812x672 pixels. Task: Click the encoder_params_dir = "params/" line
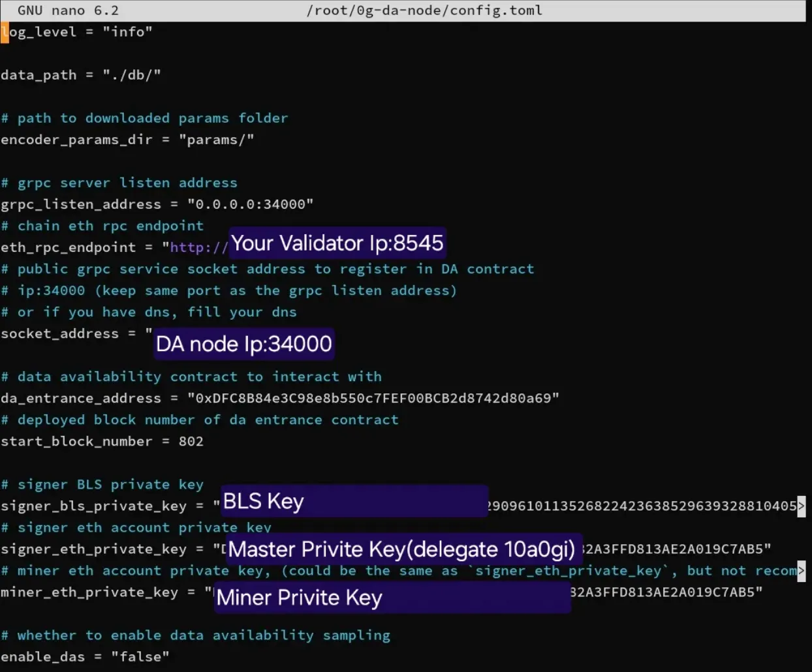tap(127, 139)
